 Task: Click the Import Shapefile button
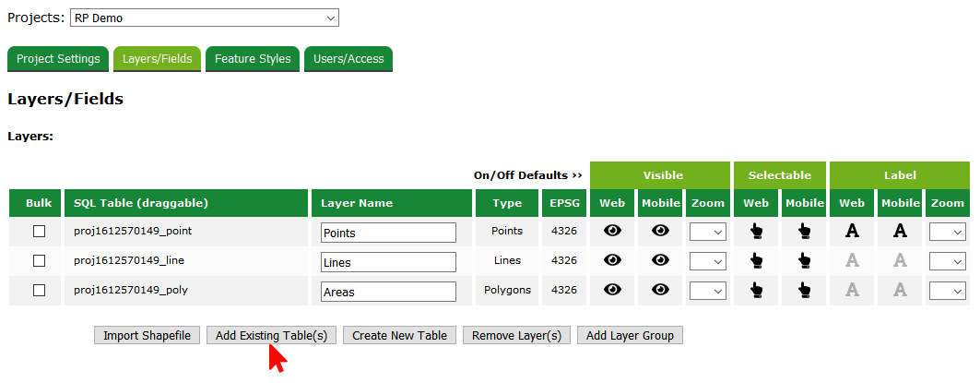coord(147,335)
